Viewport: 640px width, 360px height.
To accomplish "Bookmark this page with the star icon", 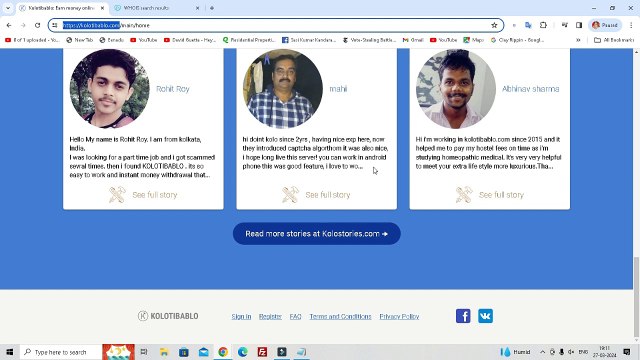I will 494,25.
